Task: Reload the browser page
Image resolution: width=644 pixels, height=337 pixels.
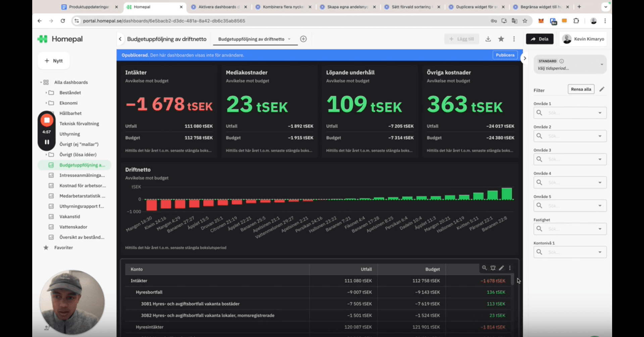Action: coord(63,21)
